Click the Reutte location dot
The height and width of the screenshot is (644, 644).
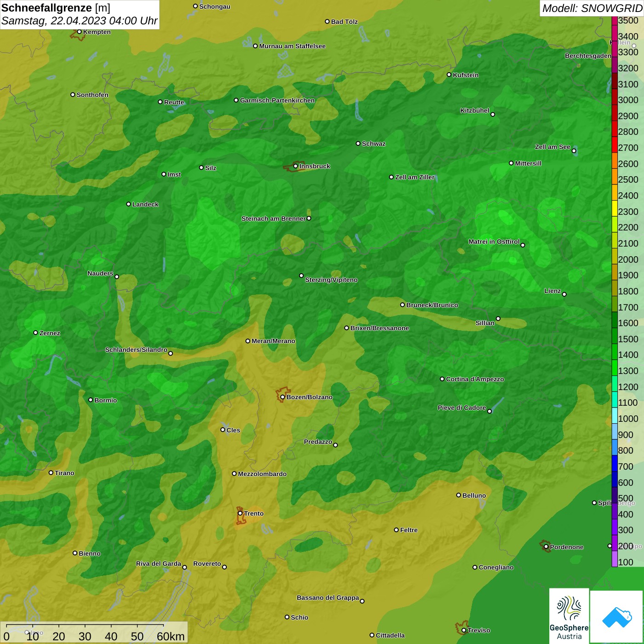[x=160, y=102]
